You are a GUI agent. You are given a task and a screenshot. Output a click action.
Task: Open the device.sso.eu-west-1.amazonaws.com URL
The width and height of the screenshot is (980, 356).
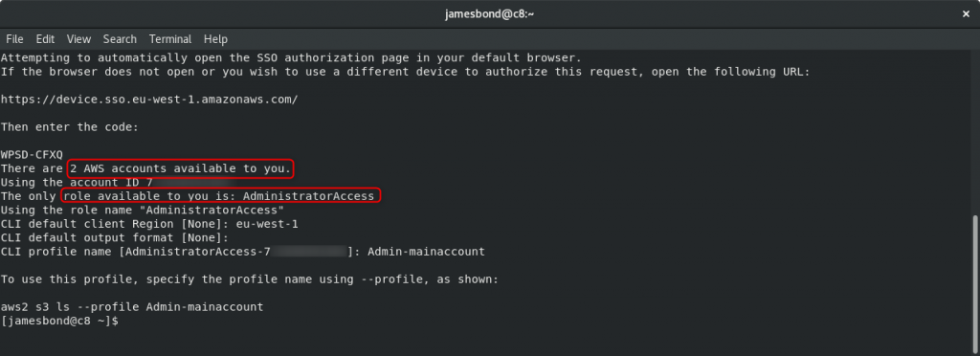149,100
